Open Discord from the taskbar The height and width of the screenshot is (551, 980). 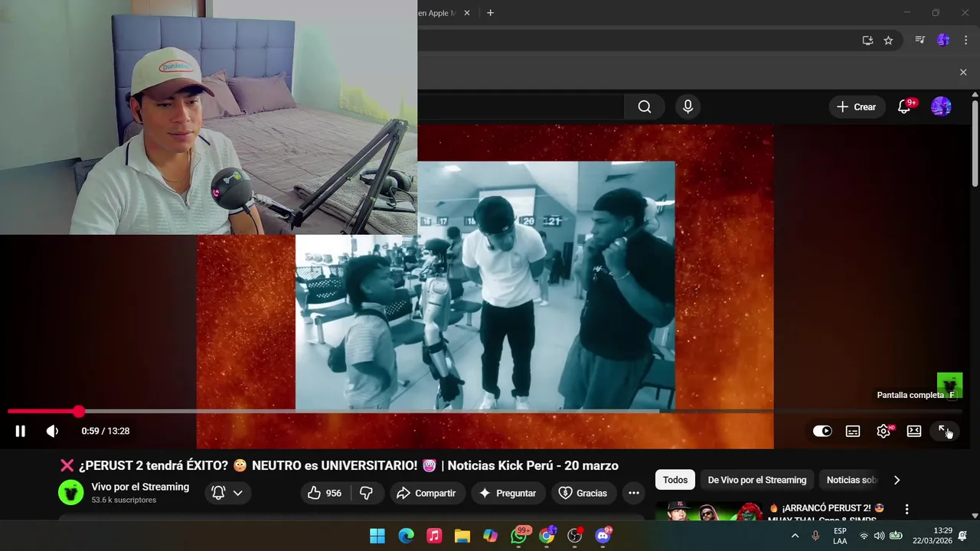[x=603, y=536]
